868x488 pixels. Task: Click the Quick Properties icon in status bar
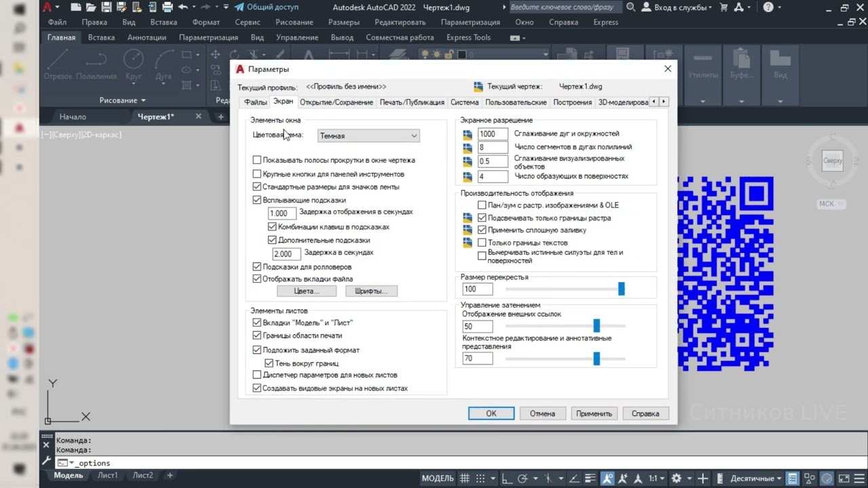point(792,478)
